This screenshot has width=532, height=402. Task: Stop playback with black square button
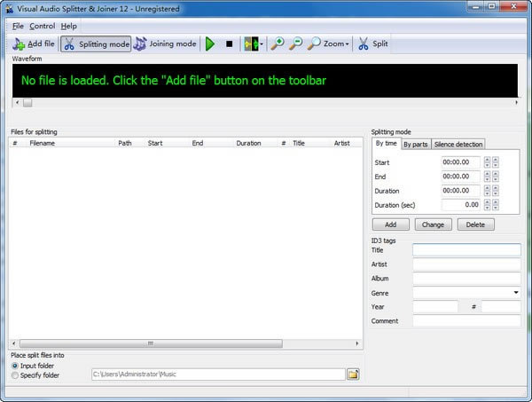(x=230, y=43)
